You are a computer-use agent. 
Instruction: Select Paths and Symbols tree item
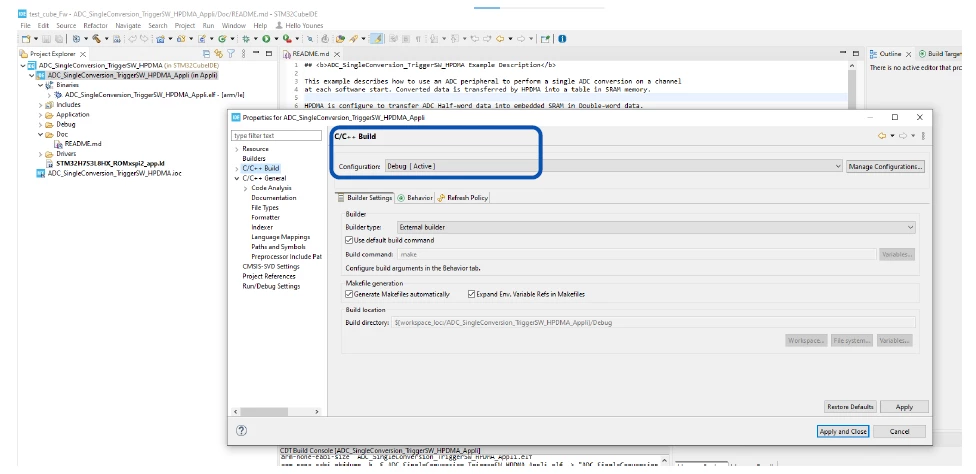tap(278, 247)
